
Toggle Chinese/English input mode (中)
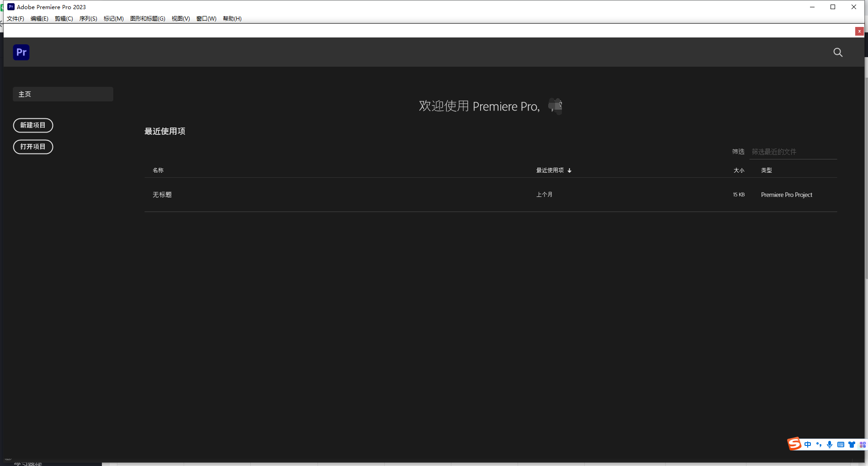click(808, 445)
